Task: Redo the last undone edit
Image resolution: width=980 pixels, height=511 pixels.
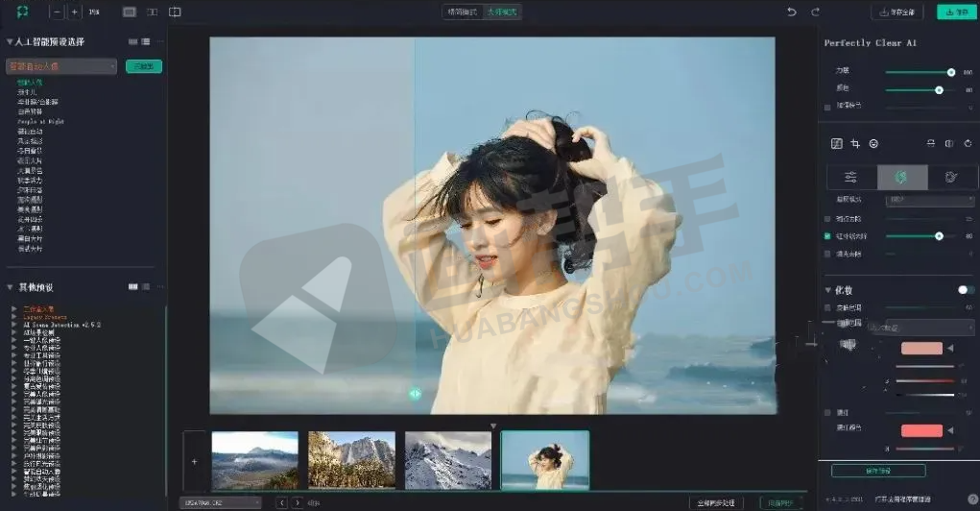Action: point(815,12)
